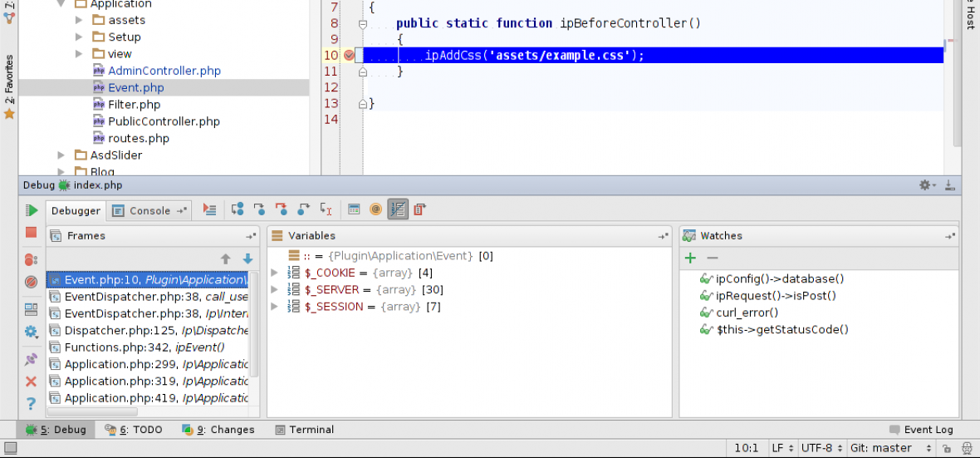Image resolution: width=980 pixels, height=458 pixels.
Task: Change the UTF-8 file encoding in status bar
Action: 821,448
